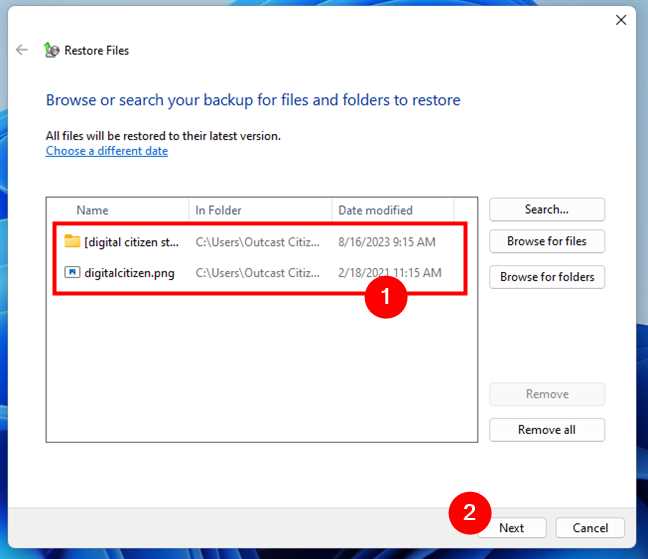The width and height of the screenshot is (648, 559).
Task: Select the digitalcitizen.png image file icon
Action: [72, 272]
